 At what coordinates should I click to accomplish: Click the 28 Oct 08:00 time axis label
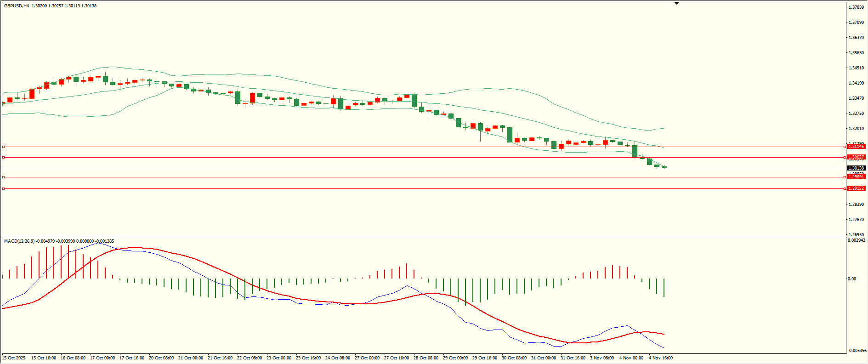425,358
